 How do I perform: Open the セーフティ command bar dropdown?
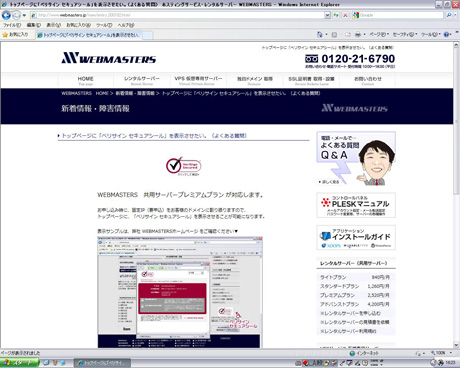[405, 35]
